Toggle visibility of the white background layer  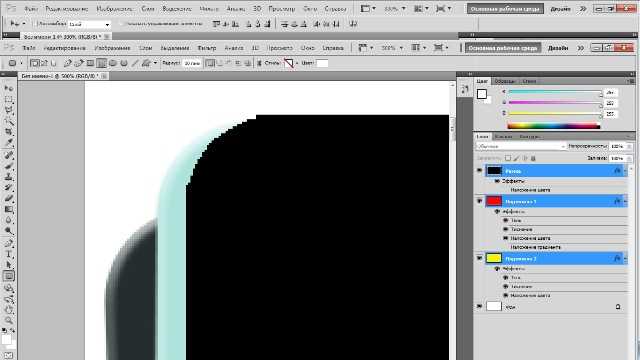point(480,306)
